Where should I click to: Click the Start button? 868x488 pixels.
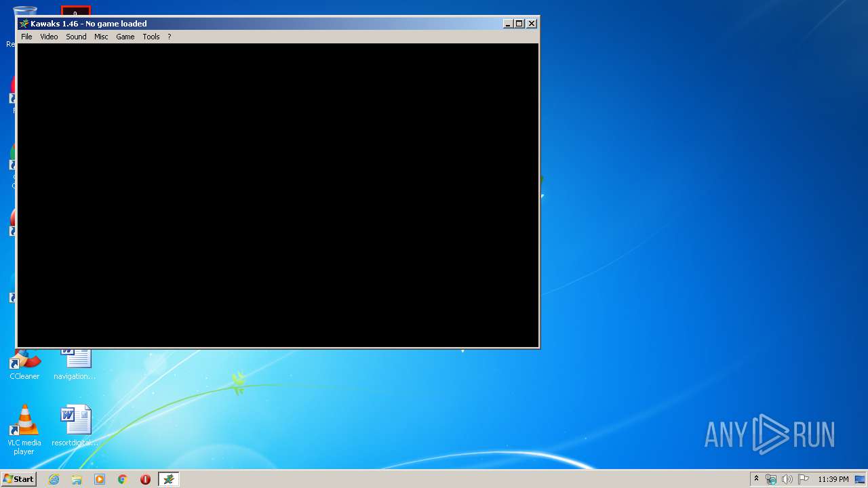pos(18,479)
